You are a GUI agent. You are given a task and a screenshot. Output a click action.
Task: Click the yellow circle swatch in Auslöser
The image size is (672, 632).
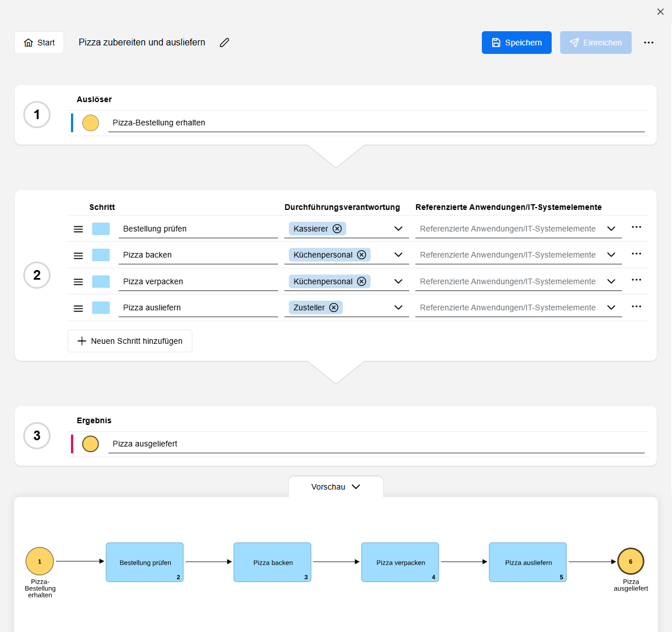point(91,123)
